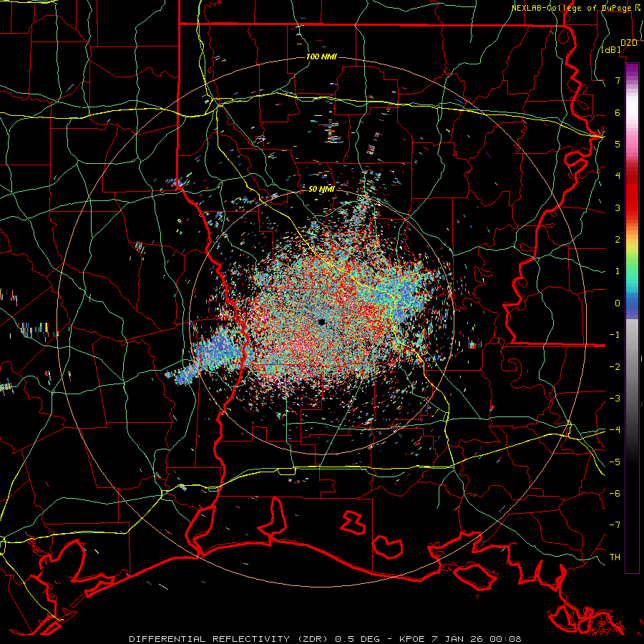Viewport: 644px width, 644px height.
Task: Click the 2 value on the scale
Action: [618, 240]
